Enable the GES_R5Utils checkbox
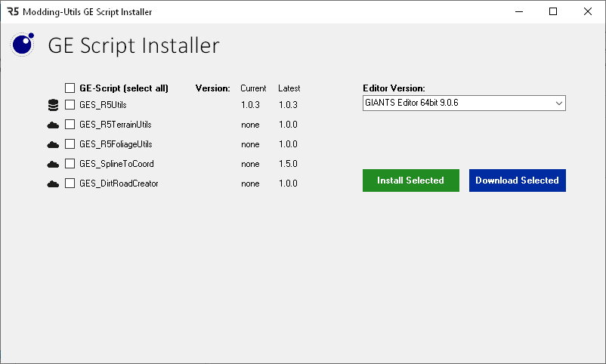Viewport: 606px width, 364px height. coord(70,105)
